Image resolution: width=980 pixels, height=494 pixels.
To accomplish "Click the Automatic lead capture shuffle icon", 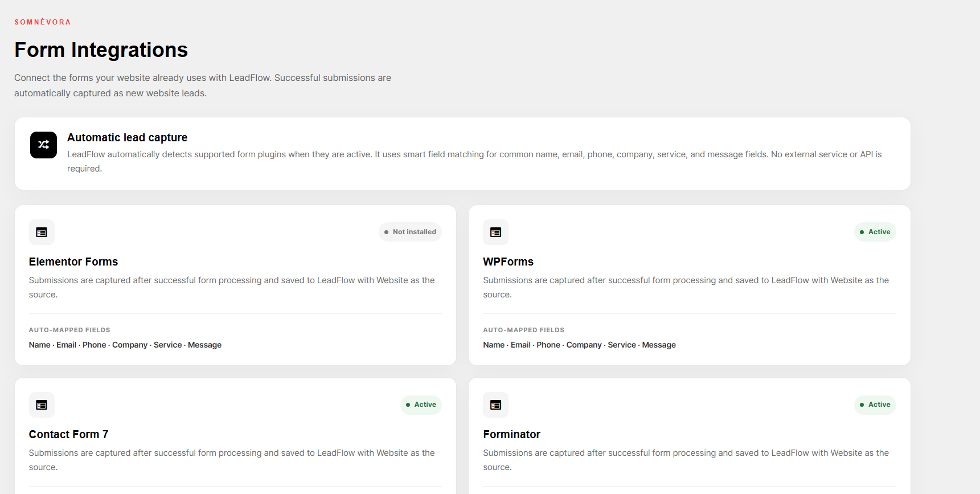I will coord(43,145).
